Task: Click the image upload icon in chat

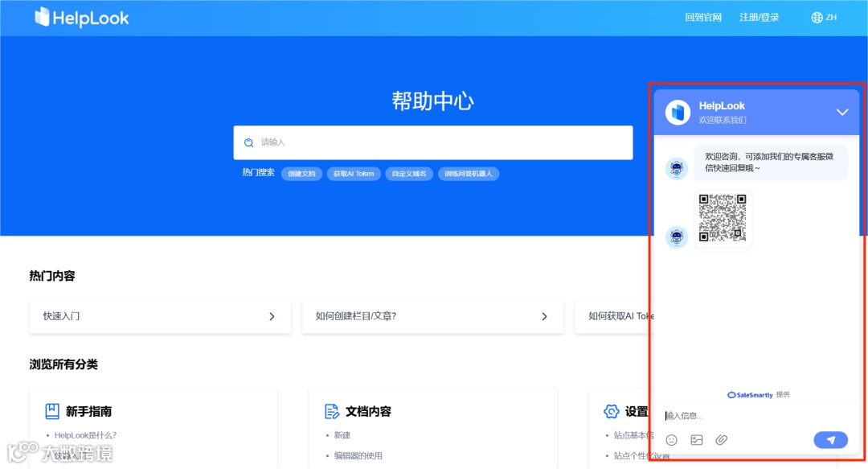Action: point(696,439)
